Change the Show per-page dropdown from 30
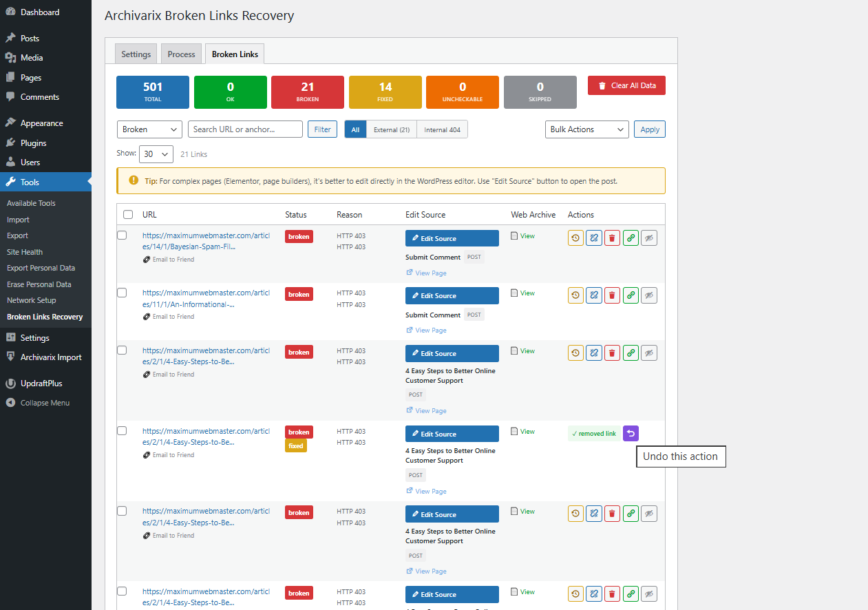Image resolution: width=868 pixels, height=610 pixels. 156,154
